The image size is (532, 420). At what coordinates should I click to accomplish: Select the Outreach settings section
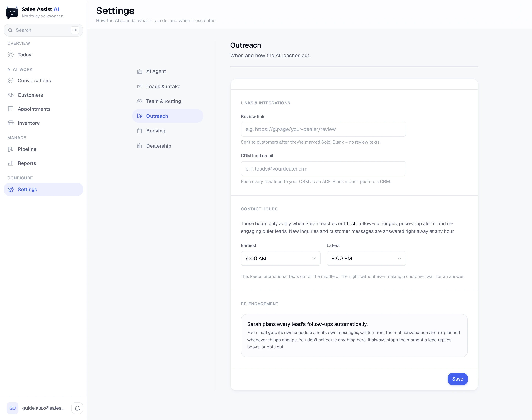coord(167,116)
